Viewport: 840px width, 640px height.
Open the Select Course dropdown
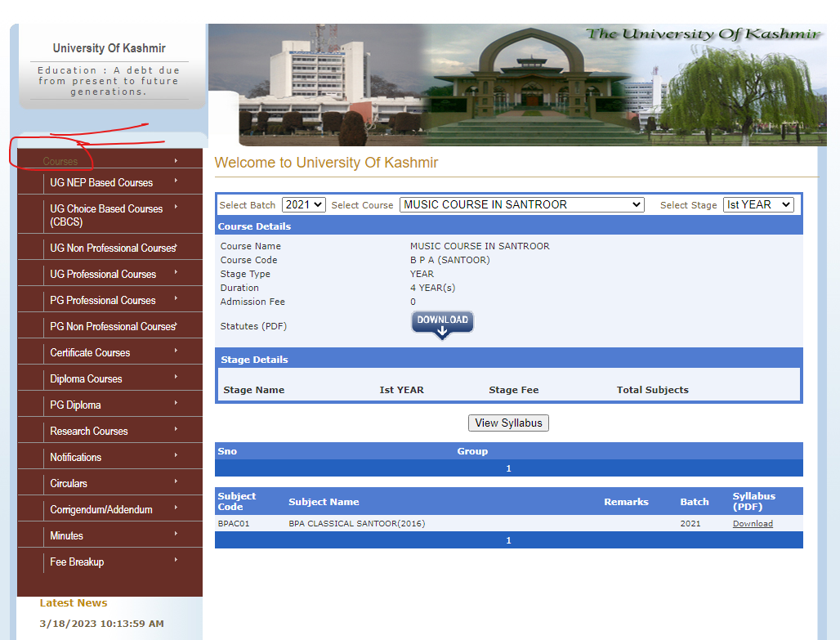(522, 205)
